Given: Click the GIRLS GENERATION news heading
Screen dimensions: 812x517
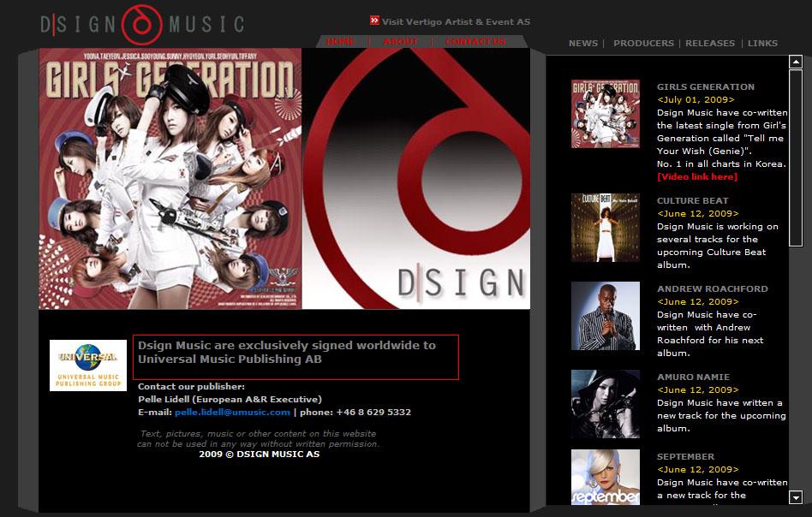Looking at the screenshot, I should [705, 87].
